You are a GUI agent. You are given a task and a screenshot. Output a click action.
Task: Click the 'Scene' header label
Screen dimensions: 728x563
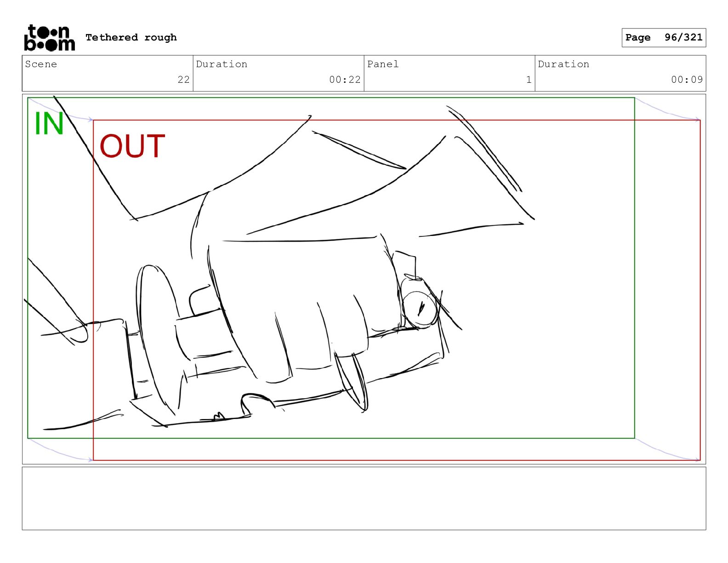pos(41,64)
